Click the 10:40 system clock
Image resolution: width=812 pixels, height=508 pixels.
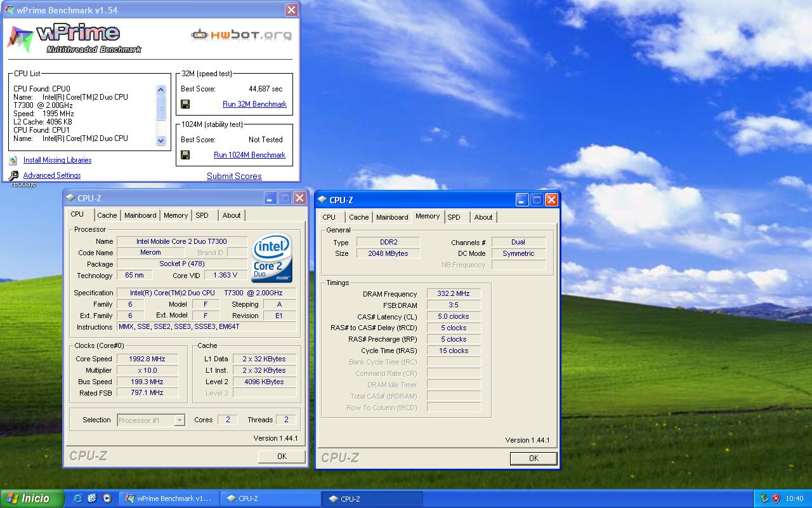794,498
